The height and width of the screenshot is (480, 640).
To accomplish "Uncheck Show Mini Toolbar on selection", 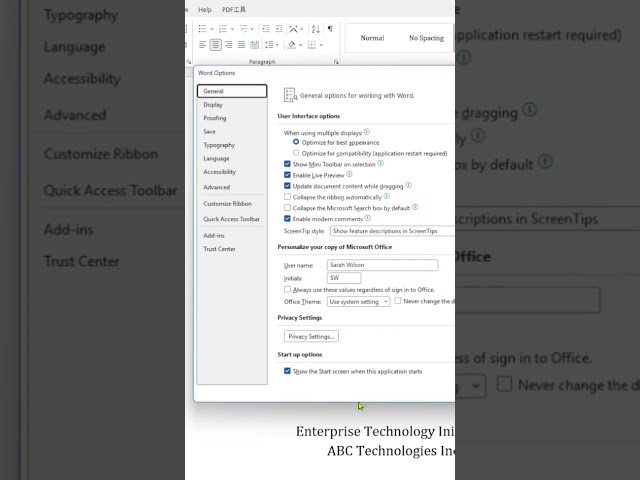I will [287, 164].
